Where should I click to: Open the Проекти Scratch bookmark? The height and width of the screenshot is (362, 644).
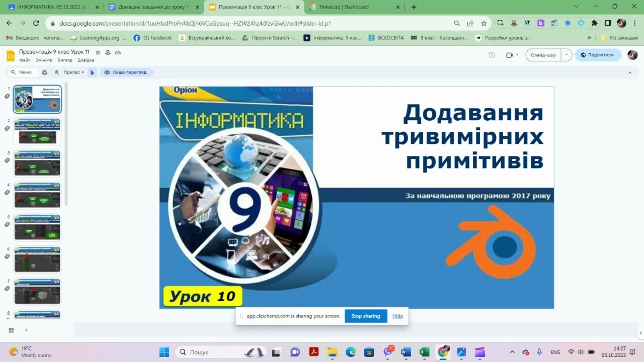pos(269,38)
